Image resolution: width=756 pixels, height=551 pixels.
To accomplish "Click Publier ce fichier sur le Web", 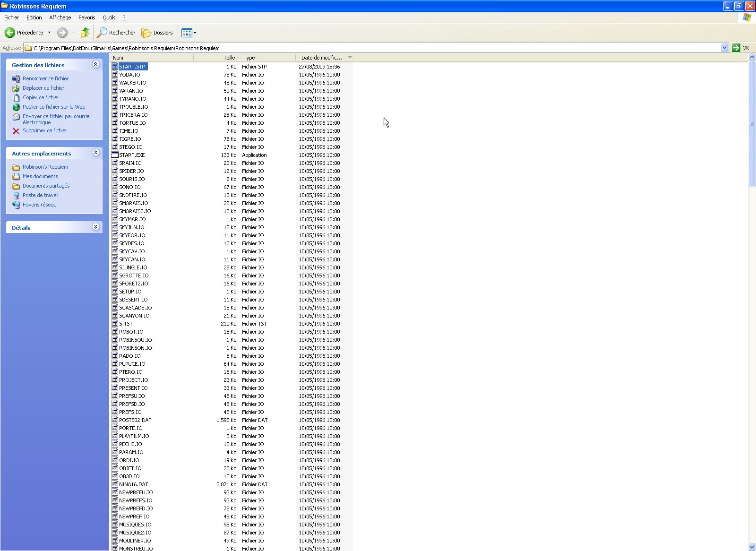I will coord(54,107).
